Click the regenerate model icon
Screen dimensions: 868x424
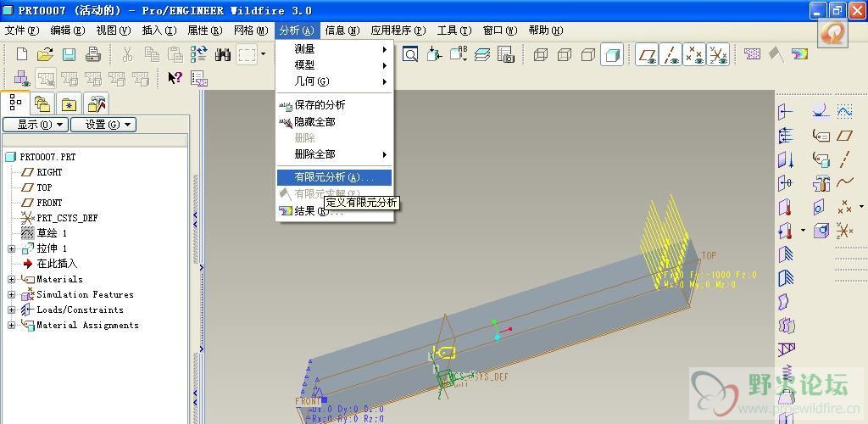coord(198,54)
